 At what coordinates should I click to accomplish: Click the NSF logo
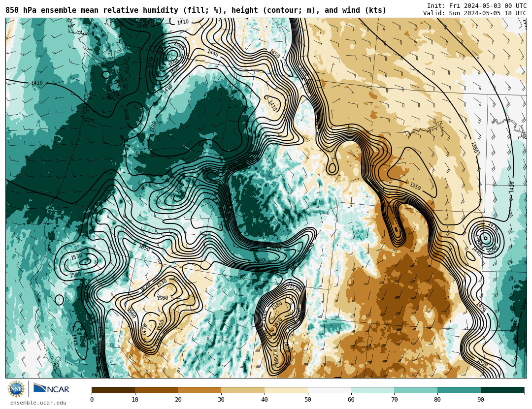point(16,389)
